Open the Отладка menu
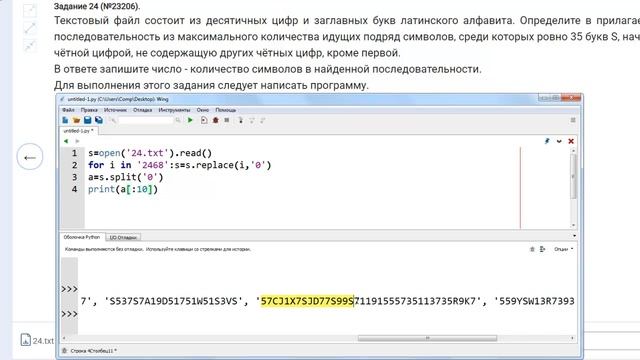The image size is (640, 360). 142,110
